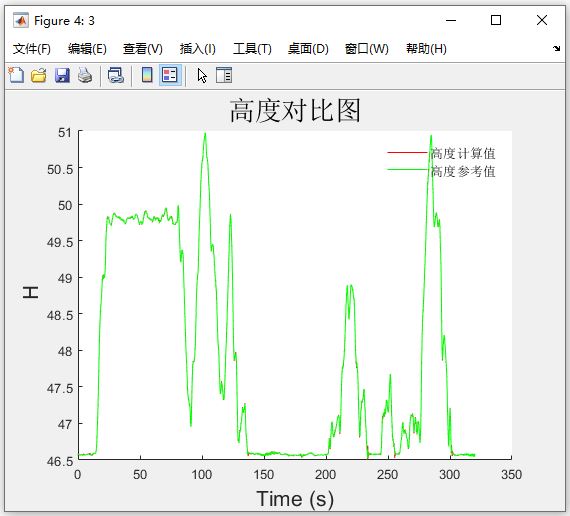The height and width of the screenshot is (516, 570).
Task: Open the 帮助(H) menu
Action: pos(426,49)
